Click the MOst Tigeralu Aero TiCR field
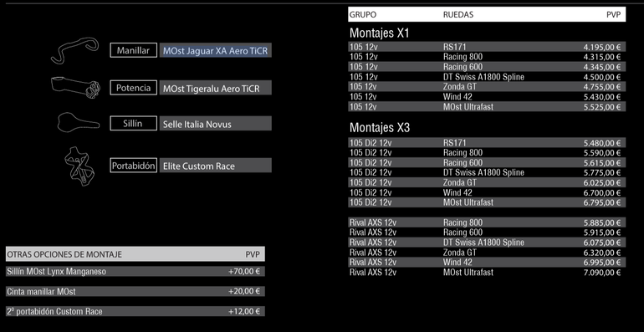Image resolution: width=644 pixels, height=332 pixels. 215,88
